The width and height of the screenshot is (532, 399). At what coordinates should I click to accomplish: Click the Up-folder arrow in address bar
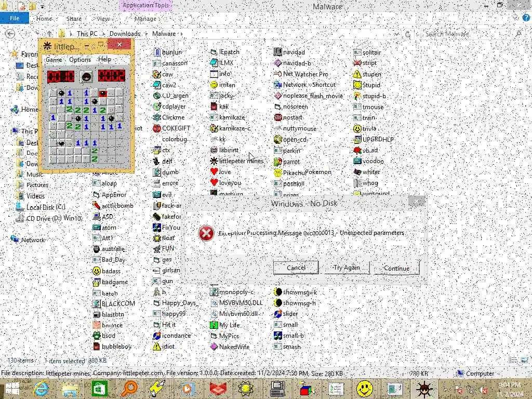click(x=49, y=34)
